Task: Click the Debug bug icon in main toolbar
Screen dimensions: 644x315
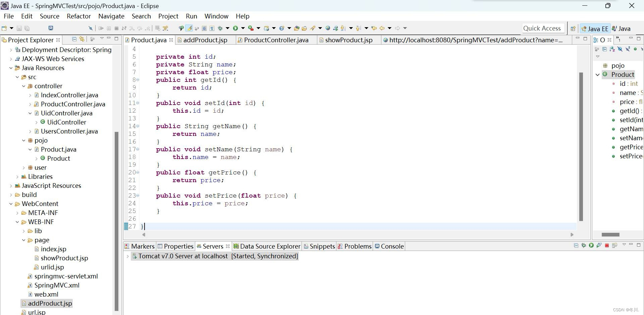Action: pyautogui.click(x=220, y=28)
